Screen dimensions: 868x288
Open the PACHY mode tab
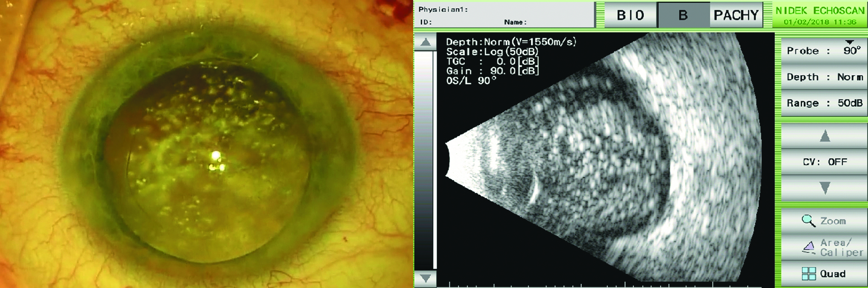pyautogui.click(x=736, y=15)
